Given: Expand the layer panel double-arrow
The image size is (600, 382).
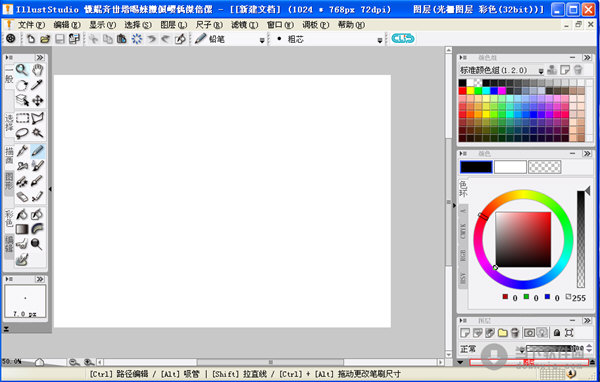Looking at the screenshot, I should coord(587,320).
